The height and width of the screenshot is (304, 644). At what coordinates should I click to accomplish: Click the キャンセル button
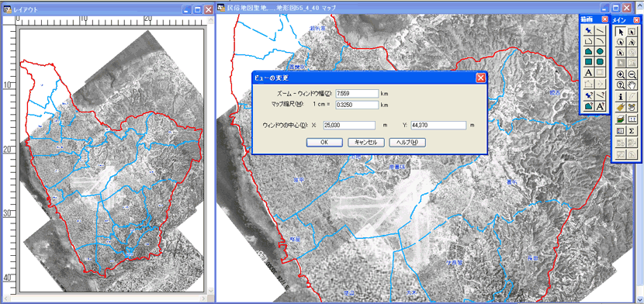tap(366, 142)
